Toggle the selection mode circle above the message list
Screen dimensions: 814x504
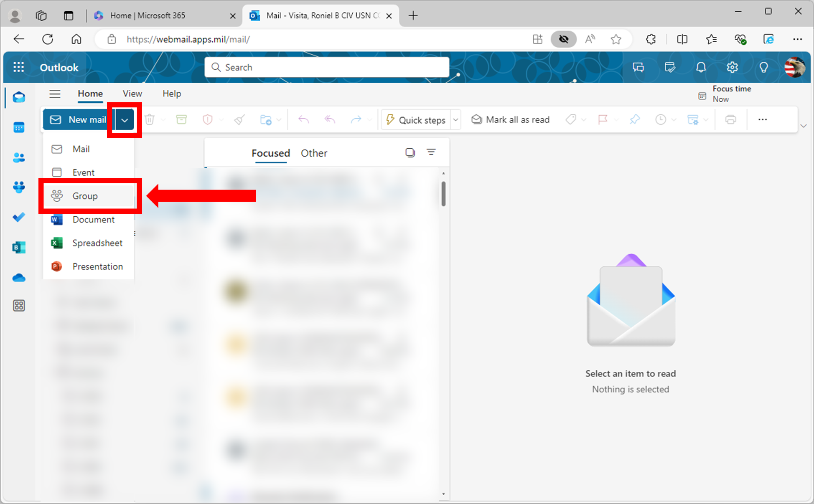pyautogui.click(x=410, y=152)
